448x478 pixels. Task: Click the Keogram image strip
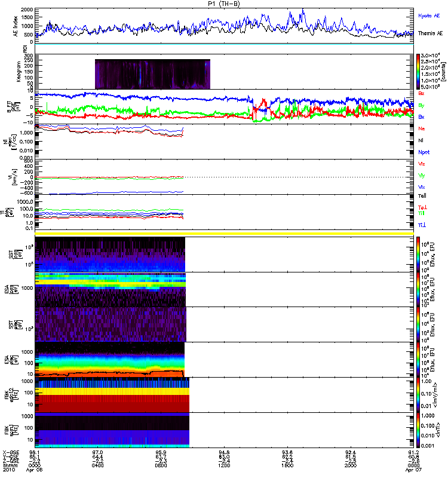pos(152,74)
